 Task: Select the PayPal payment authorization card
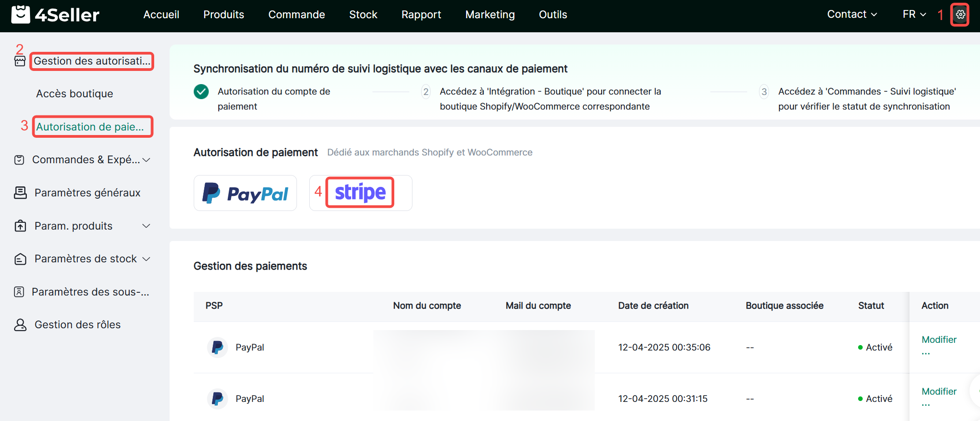(245, 193)
